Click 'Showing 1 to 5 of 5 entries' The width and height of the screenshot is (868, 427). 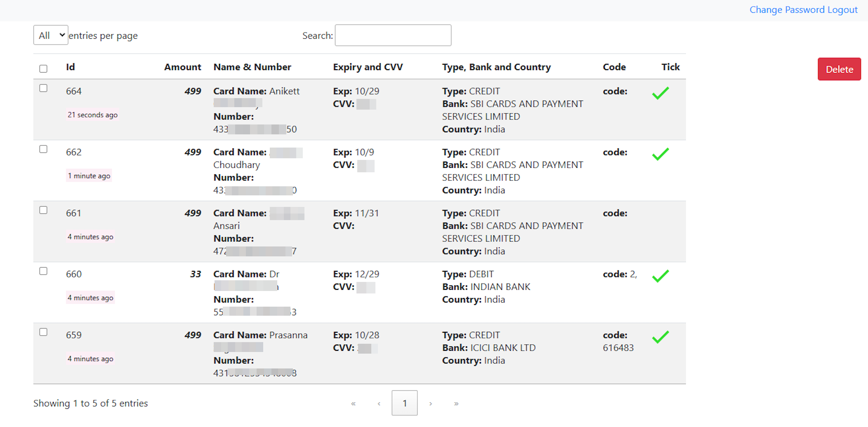pos(91,403)
